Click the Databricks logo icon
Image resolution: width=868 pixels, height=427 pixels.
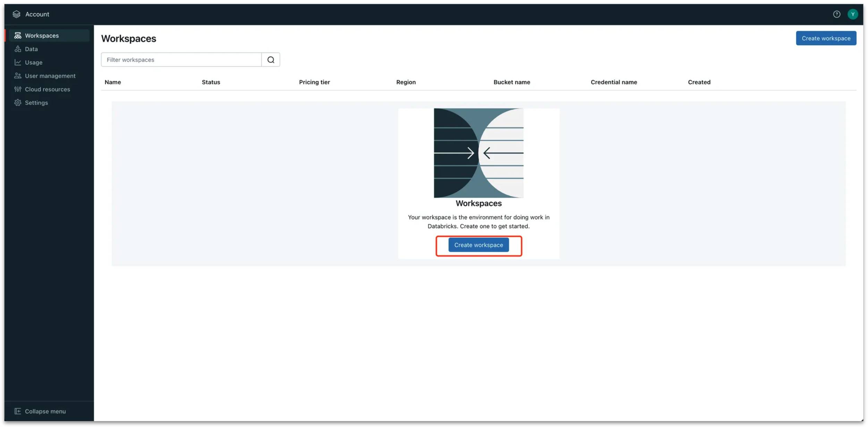click(16, 14)
